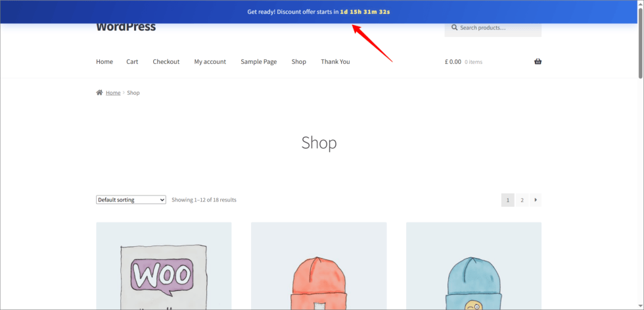The height and width of the screenshot is (310, 644).
Task: Open the Thank You menu item
Action: tap(335, 62)
